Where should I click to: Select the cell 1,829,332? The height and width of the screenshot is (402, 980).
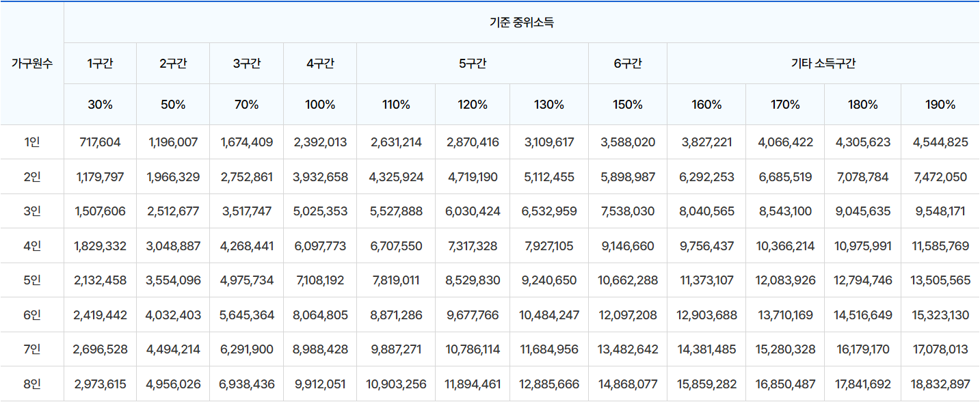[x=100, y=246]
